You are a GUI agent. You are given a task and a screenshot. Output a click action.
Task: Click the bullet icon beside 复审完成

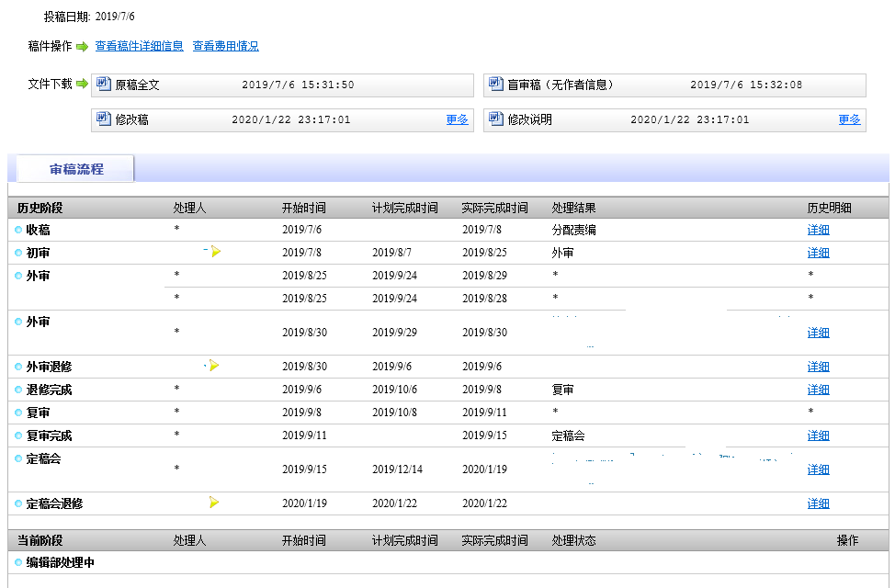[18, 435]
